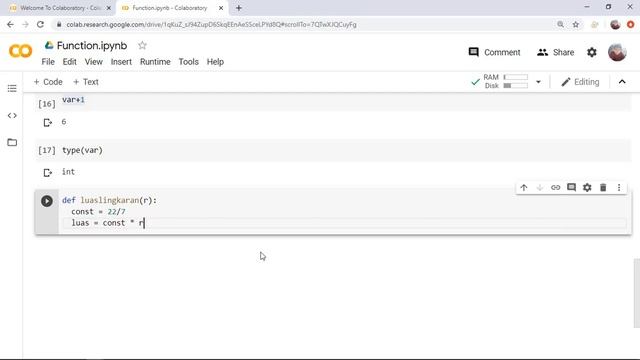Viewport: 640px width, 360px height.
Task: Click the Colab CO logo
Action: coord(20,51)
